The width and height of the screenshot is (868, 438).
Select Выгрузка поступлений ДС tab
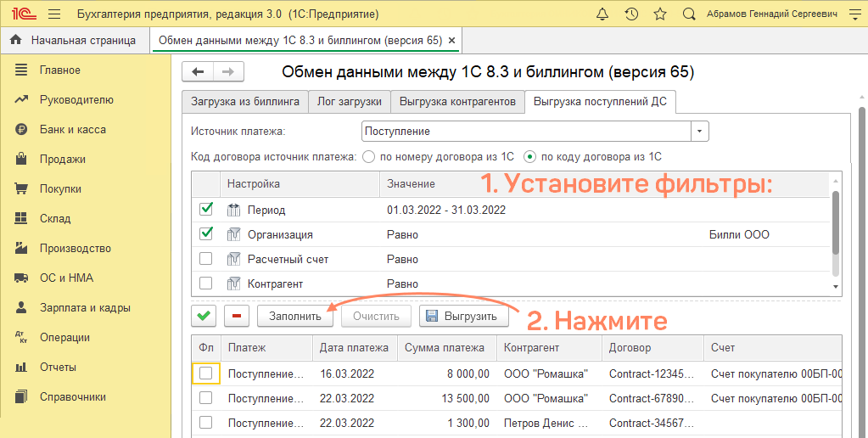pyautogui.click(x=600, y=102)
